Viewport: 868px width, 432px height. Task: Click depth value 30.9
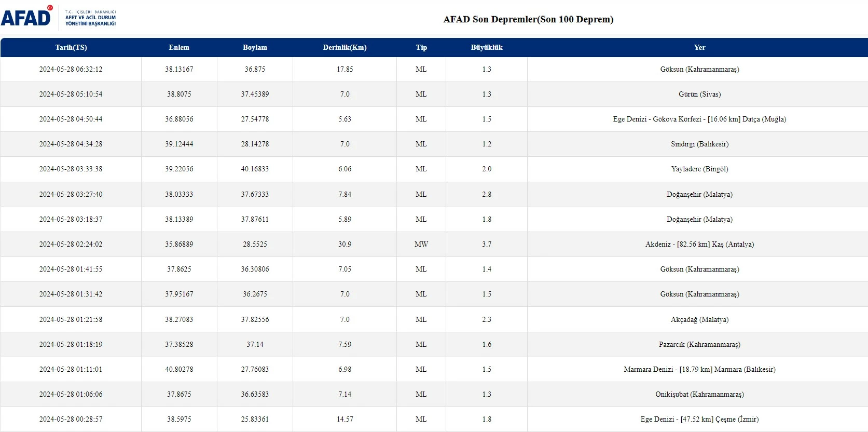345,244
